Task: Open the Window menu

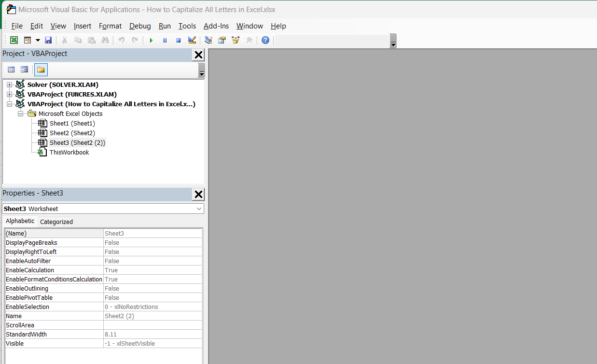Action: (x=250, y=26)
